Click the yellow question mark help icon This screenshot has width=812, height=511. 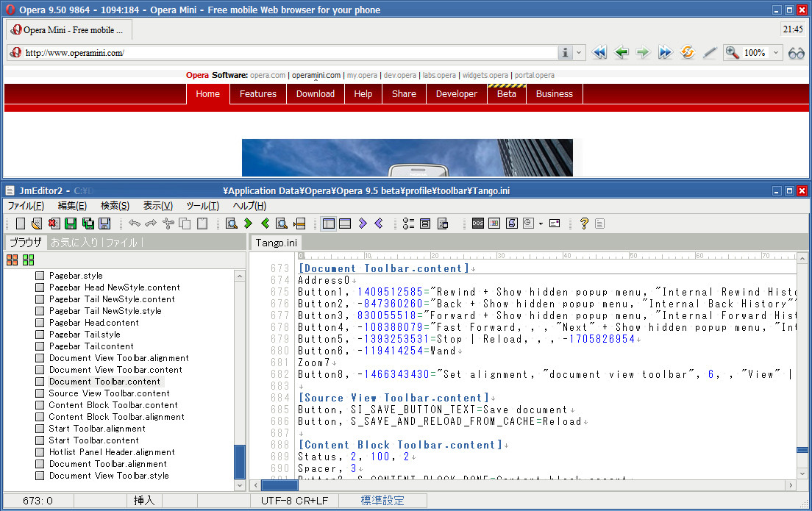pos(584,223)
